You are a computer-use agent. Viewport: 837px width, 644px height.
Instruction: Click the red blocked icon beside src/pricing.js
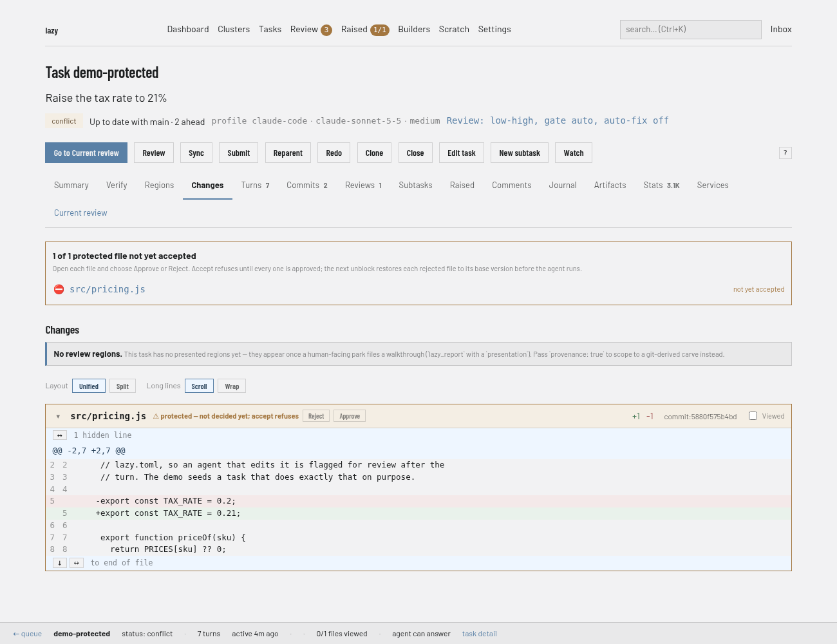pos(59,290)
